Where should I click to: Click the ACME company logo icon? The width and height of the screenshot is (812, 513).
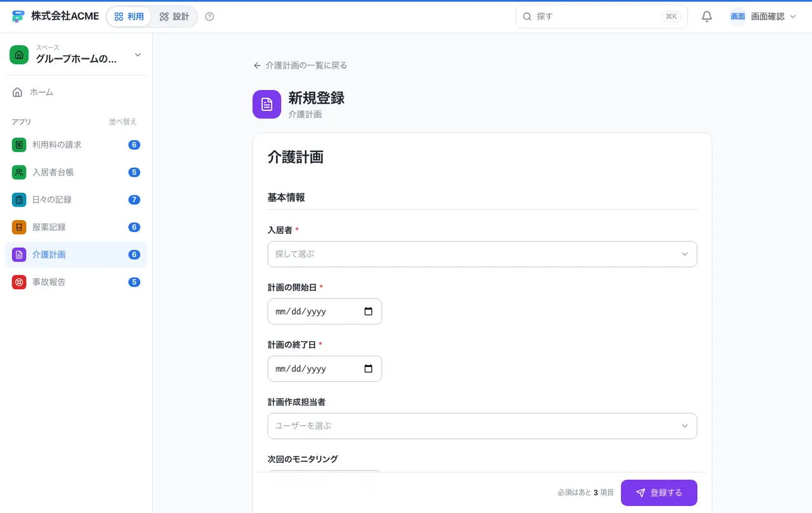click(x=18, y=16)
